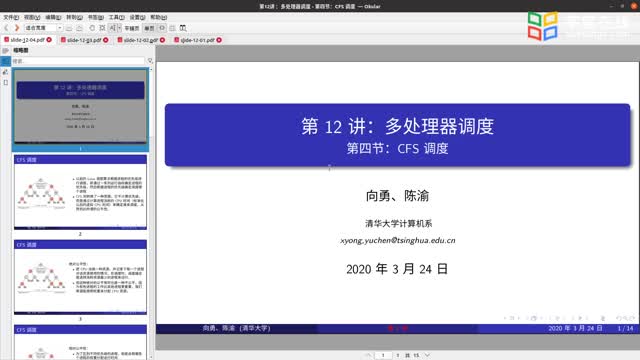This screenshot has height=360, width=640.
Task: Click the 1 / 14 slide counter in footer
Action: [x=625, y=328]
